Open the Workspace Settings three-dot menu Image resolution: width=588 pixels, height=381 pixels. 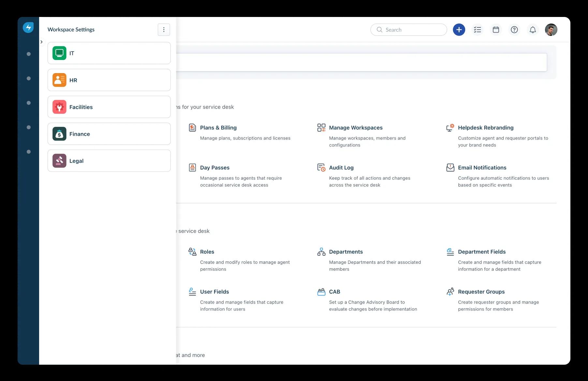tap(164, 30)
